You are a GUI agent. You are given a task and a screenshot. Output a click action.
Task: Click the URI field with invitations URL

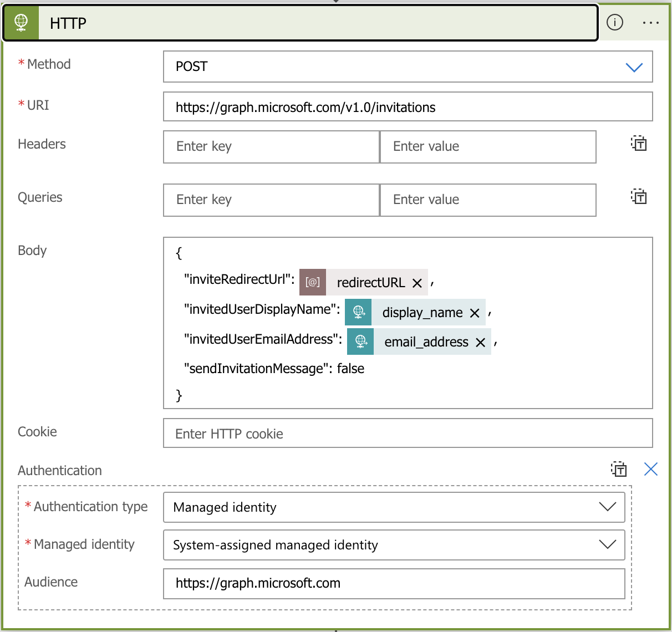(x=408, y=107)
